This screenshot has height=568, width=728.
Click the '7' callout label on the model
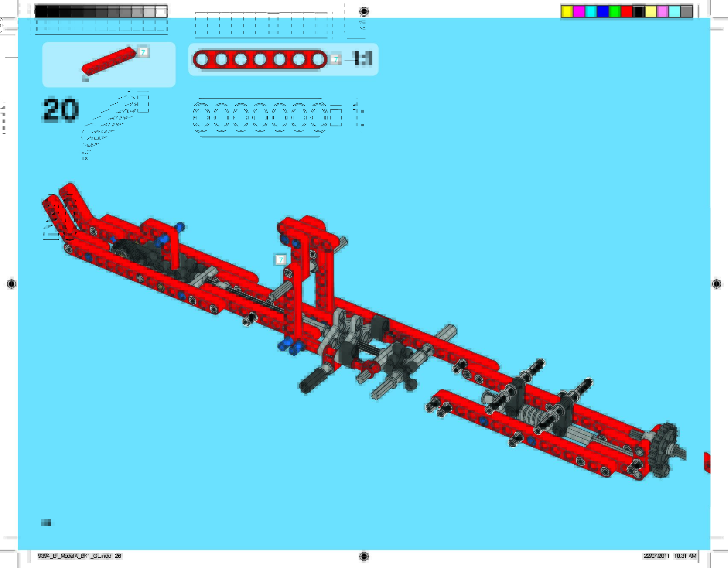[281, 259]
